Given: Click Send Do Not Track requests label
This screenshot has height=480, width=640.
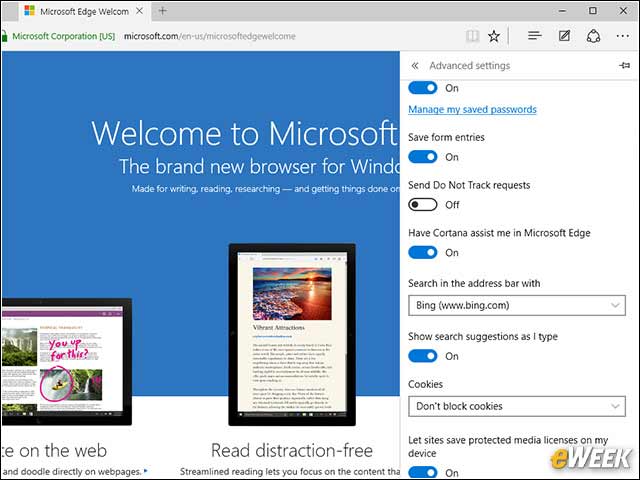Looking at the screenshot, I should tap(469, 185).
